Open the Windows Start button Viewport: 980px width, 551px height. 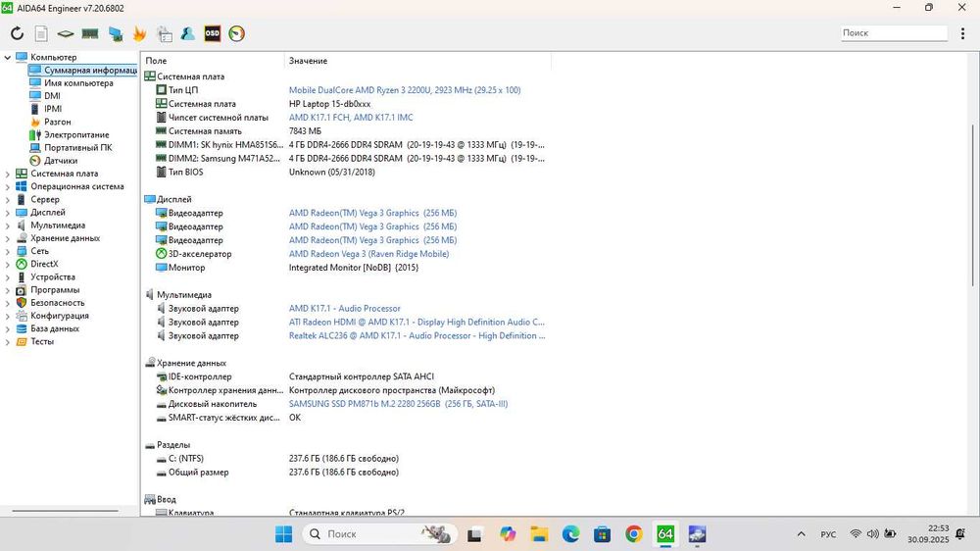tap(283, 534)
